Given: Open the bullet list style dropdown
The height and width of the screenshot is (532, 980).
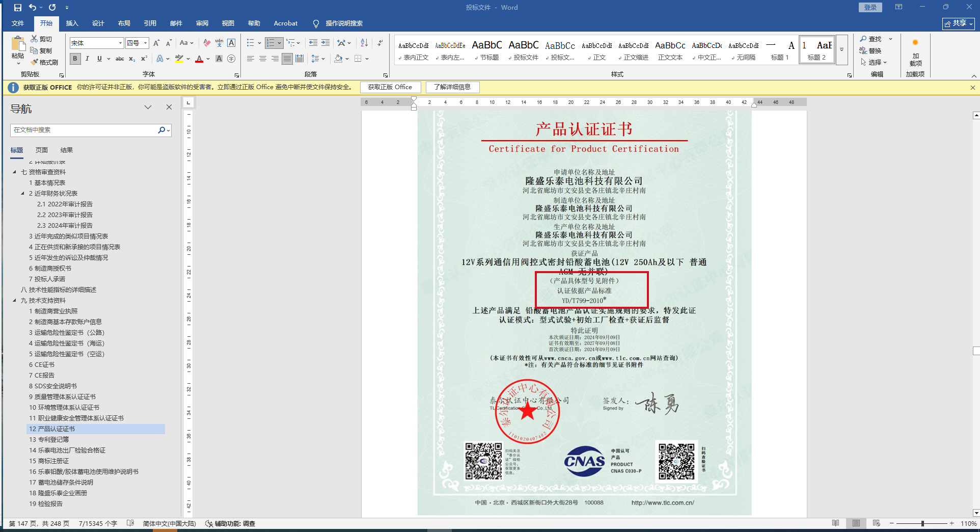Looking at the screenshot, I should click(259, 43).
